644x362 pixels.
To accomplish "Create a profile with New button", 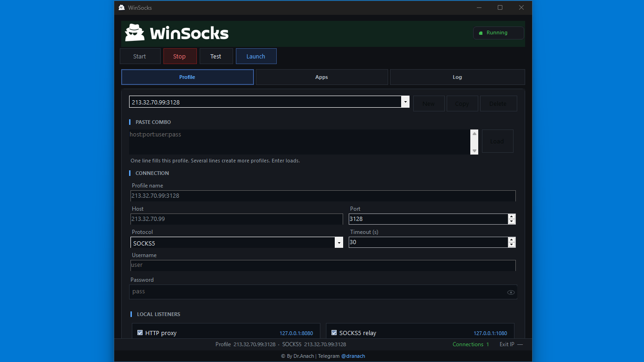I will tap(429, 103).
